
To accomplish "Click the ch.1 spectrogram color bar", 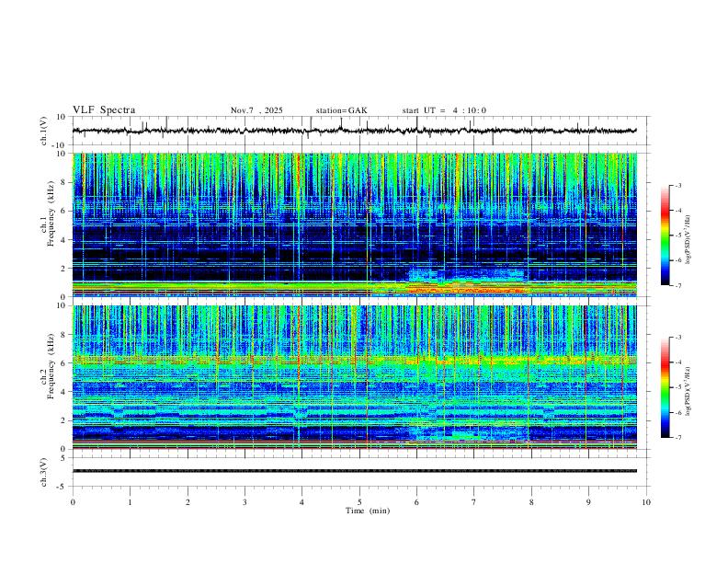I will pyautogui.click(x=665, y=236).
